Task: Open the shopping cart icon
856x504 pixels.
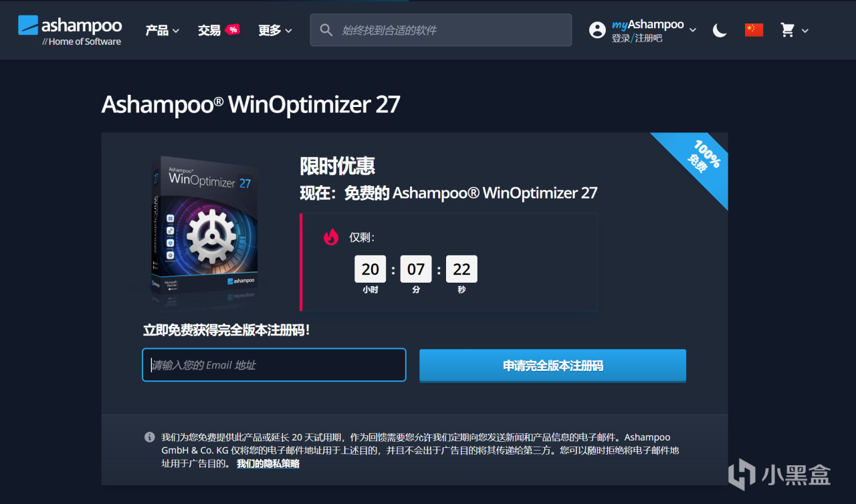Action: coord(788,30)
